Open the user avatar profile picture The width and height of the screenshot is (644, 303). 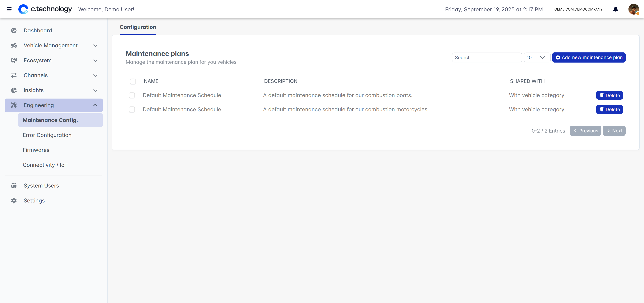click(633, 10)
